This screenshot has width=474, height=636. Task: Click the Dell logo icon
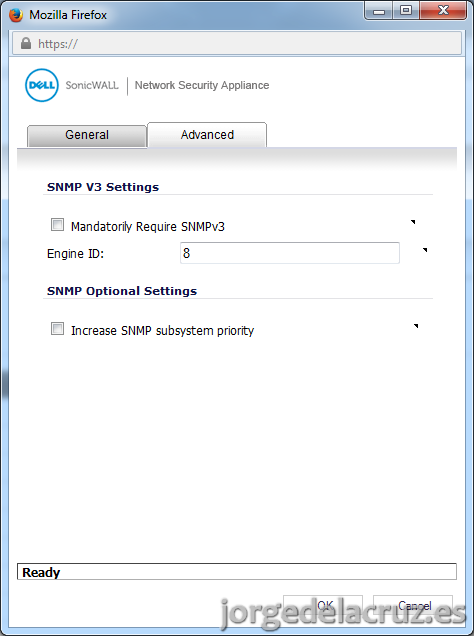(42, 85)
